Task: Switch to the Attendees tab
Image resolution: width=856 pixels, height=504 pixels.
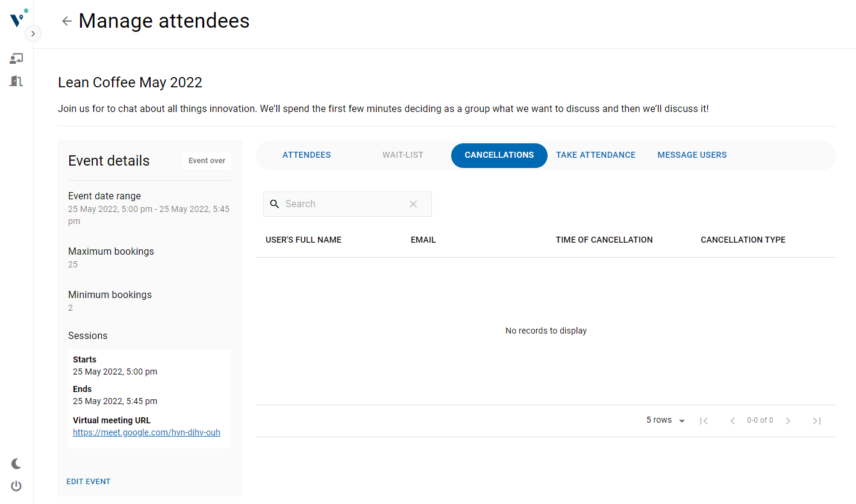Action: [307, 155]
